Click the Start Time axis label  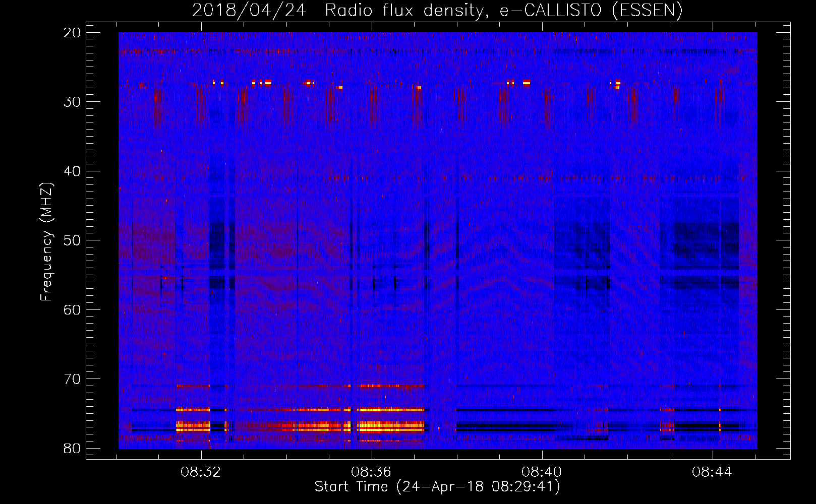(437, 486)
